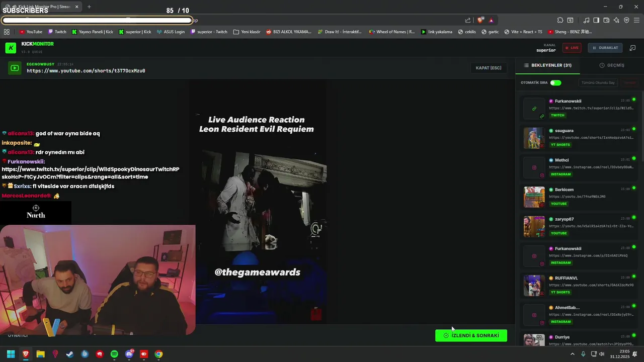Click KAPAT [ESC] button
The height and width of the screenshot is (362, 644).
coord(489,68)
